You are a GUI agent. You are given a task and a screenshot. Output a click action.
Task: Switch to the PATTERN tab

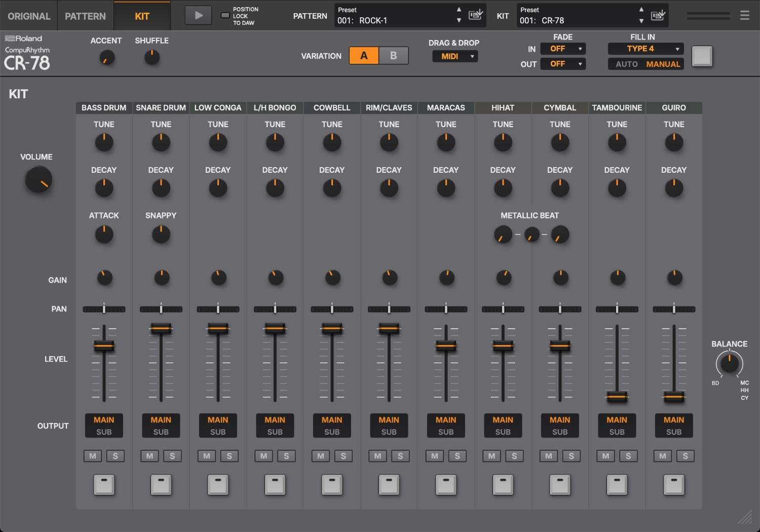coord(85,15)
